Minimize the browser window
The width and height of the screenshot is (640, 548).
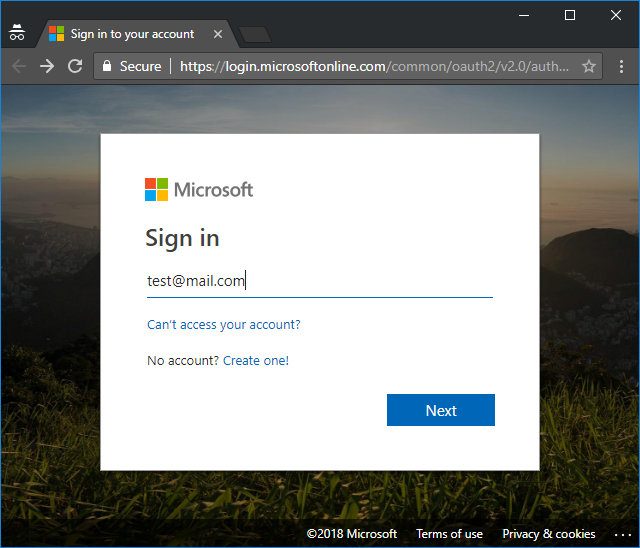coord(523,15)
